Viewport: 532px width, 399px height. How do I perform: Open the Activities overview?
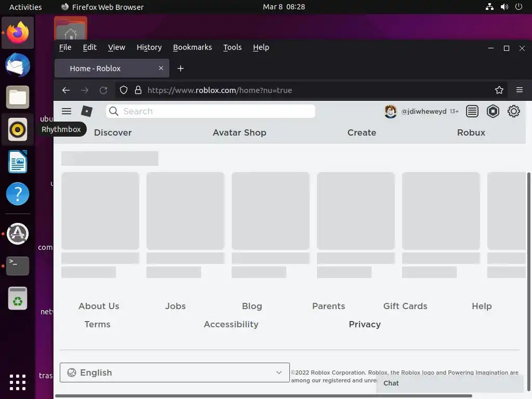25,7
